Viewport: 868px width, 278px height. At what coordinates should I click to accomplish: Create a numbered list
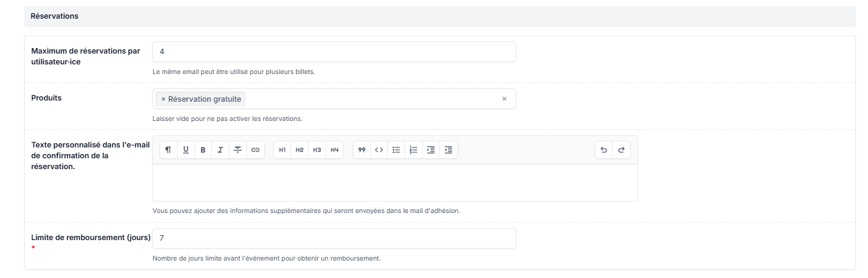point(414,150)
